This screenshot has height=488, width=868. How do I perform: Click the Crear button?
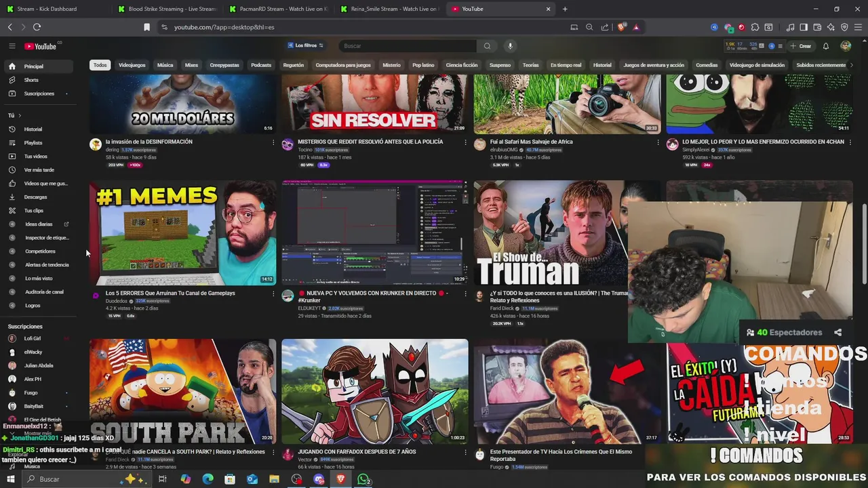[802, 46]
